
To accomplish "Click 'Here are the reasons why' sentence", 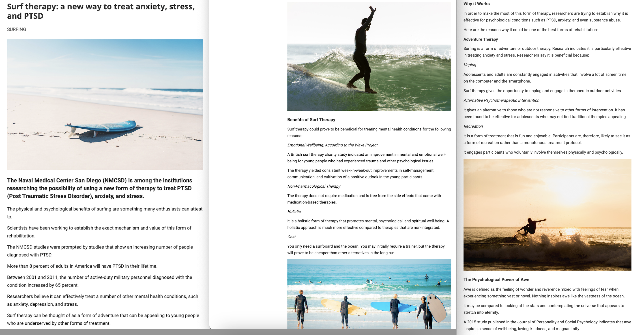I will [x=530, y=30].
